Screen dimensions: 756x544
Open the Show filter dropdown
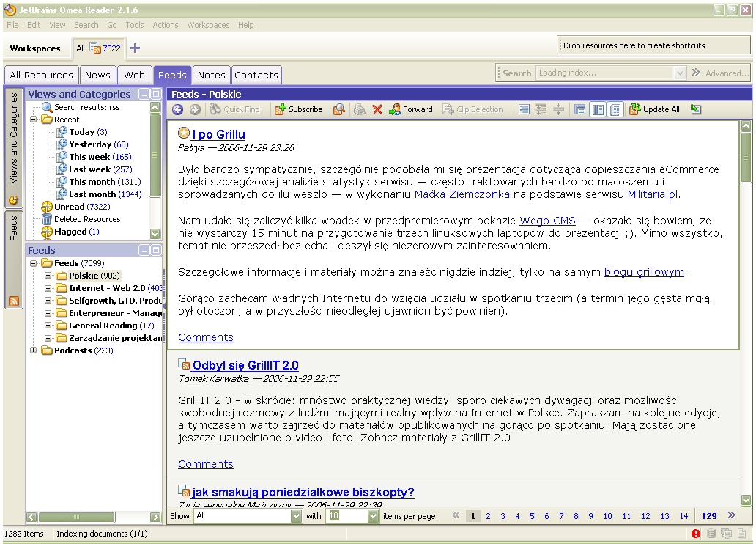[296, 516]
